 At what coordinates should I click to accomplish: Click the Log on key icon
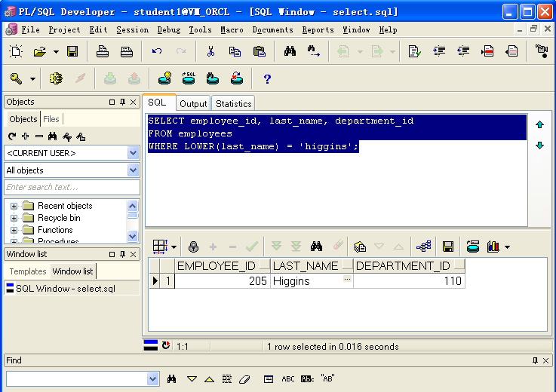[16, 78]
